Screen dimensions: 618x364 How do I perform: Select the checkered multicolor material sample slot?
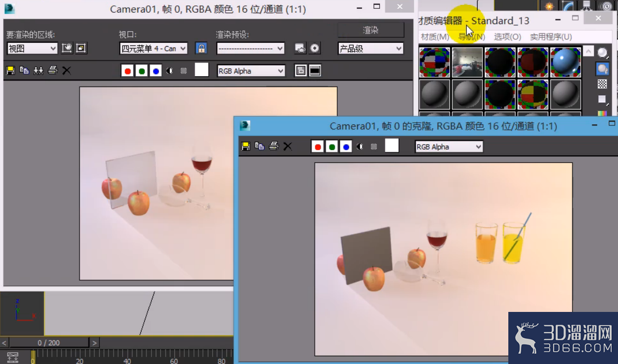coord(434,62)
